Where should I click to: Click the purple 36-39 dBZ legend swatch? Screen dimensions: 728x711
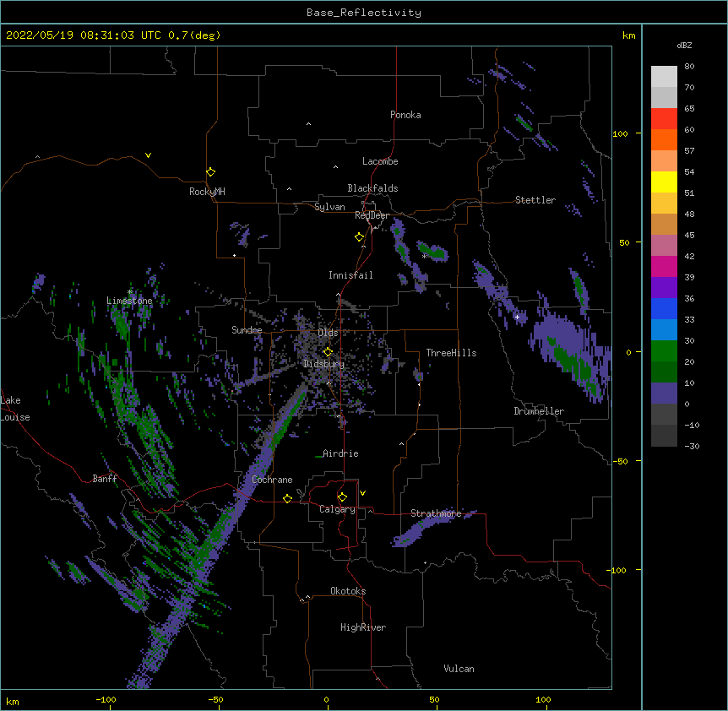coord(664,288)
